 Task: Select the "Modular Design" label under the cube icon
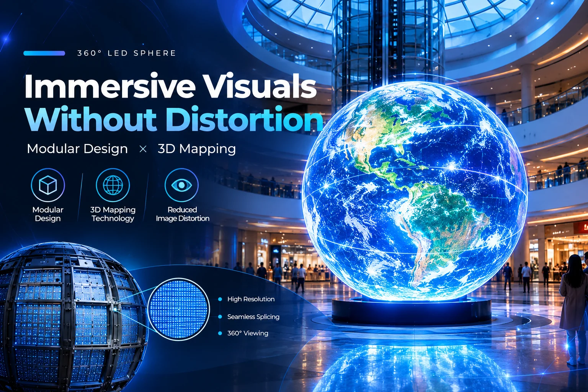click(48, 214)
